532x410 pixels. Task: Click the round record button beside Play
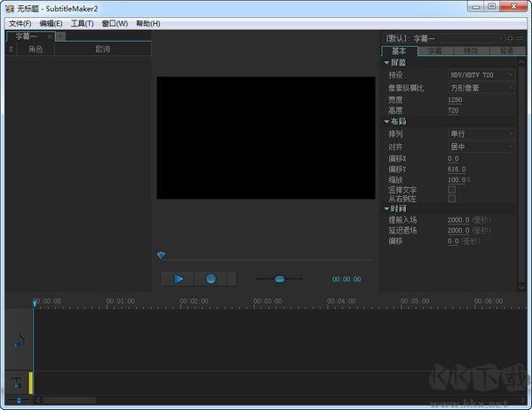click(210, 279)
